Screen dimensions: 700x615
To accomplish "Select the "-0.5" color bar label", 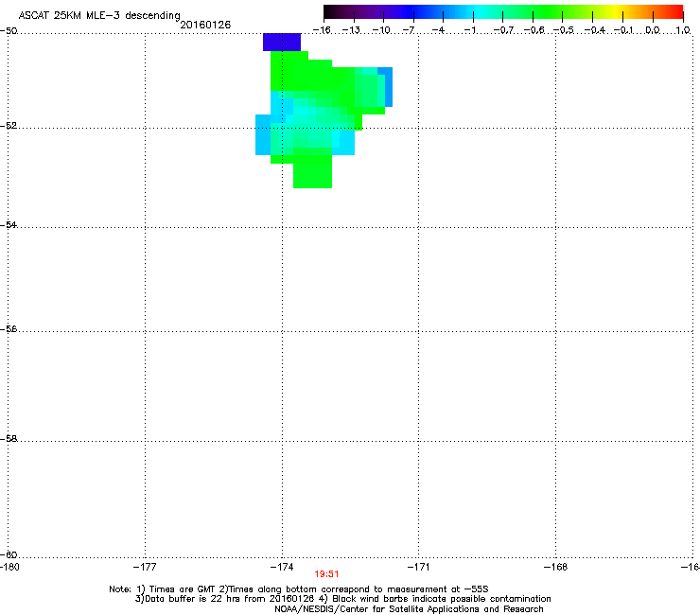I will click(563, 30).
